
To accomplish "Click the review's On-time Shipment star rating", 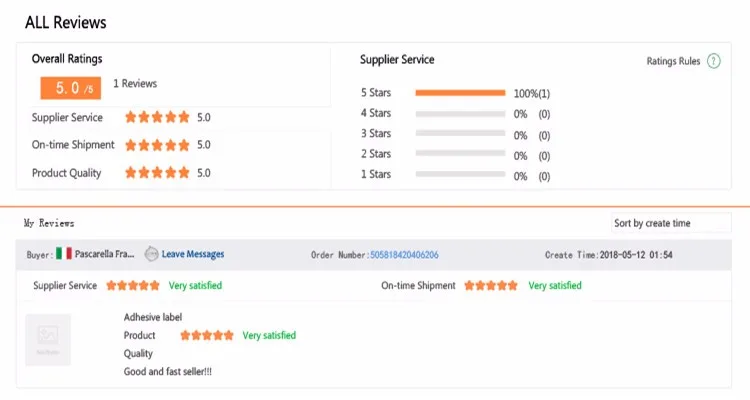I will [x=491, y=286].
